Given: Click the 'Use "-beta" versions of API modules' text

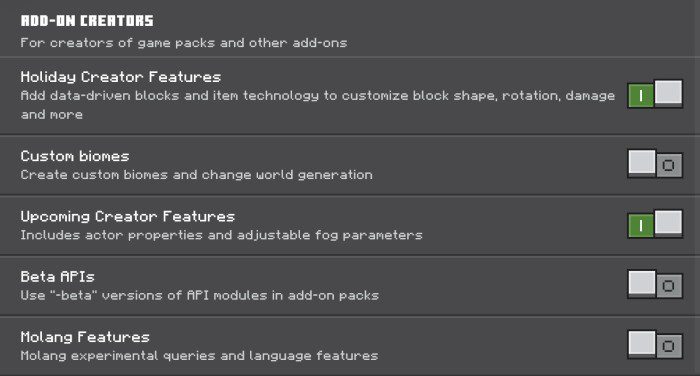Looking at the screenshot, I should (200, 296).
